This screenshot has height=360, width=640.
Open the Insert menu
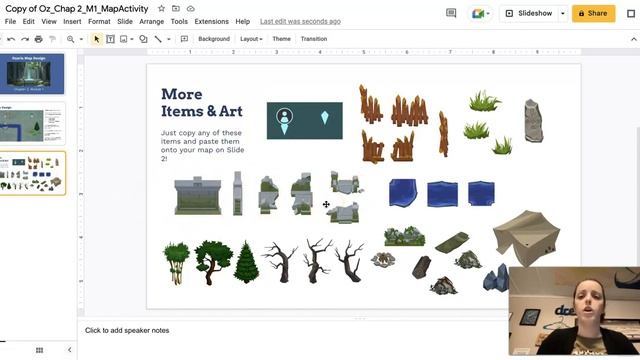tap(72, 22)
